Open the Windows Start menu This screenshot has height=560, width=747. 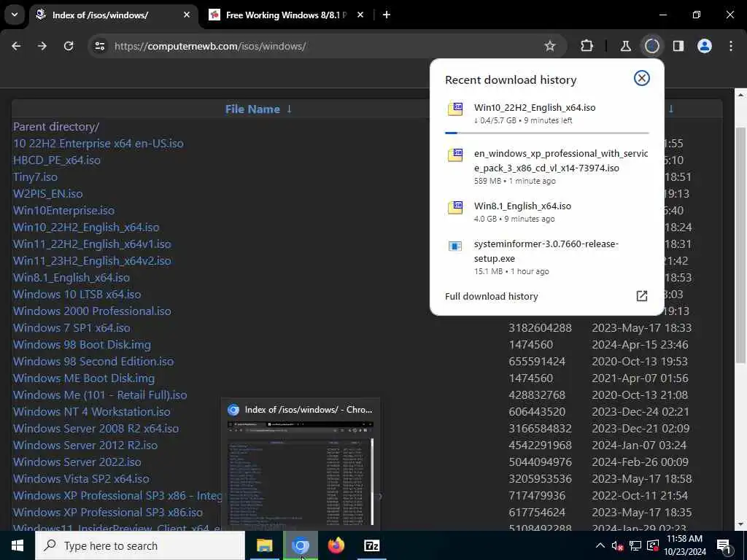pyautogui.click(x=18, y=545)
